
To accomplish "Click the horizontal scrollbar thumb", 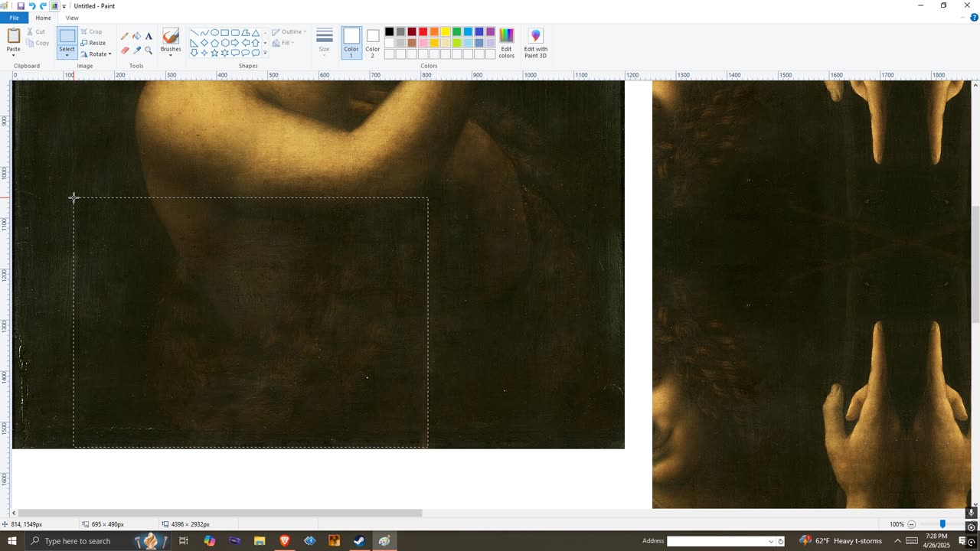I will pyautogui.click(x=220, y=513).
